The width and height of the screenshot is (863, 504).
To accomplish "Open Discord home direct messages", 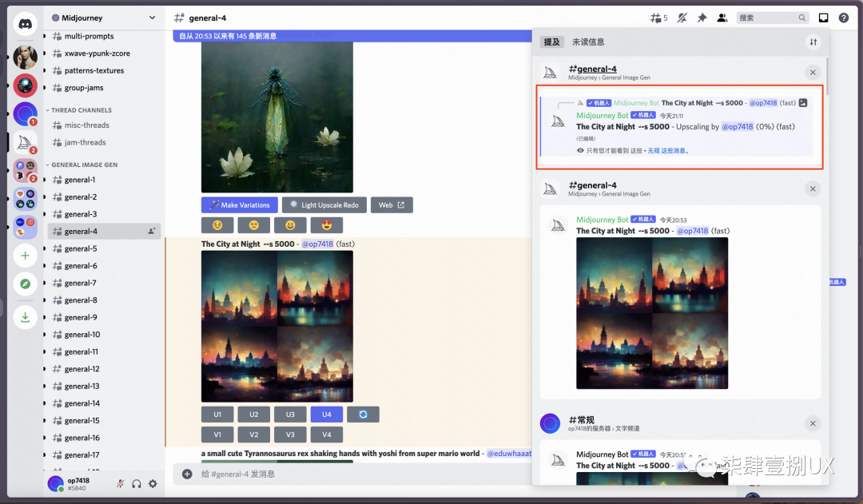I will 26,24.
